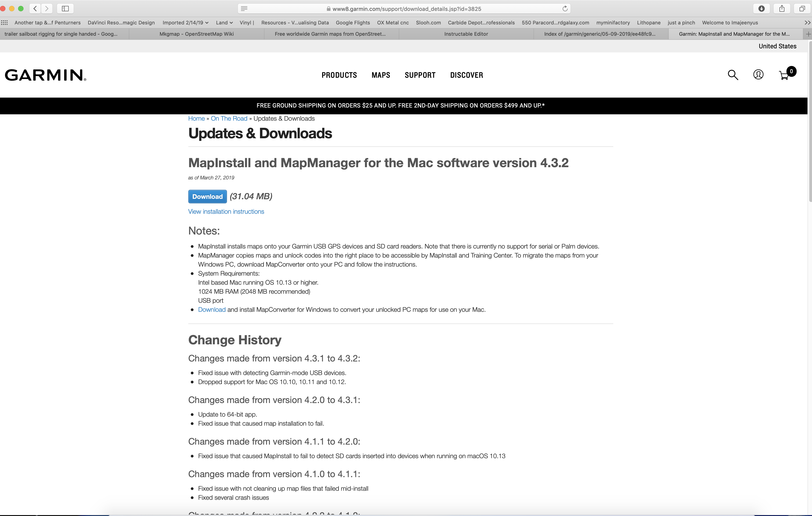Image resolution: width=812 pixels, height=516 pixels.
Task: Switch to Free worldwide Garmin maps tab
Action: click(x=331, y=34)
